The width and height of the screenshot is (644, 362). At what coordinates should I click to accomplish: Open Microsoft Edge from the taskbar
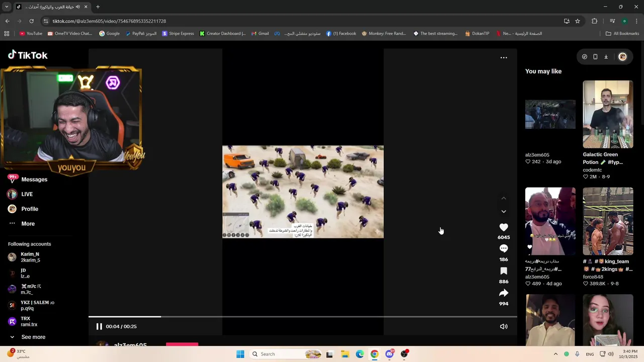click(360, 354)
